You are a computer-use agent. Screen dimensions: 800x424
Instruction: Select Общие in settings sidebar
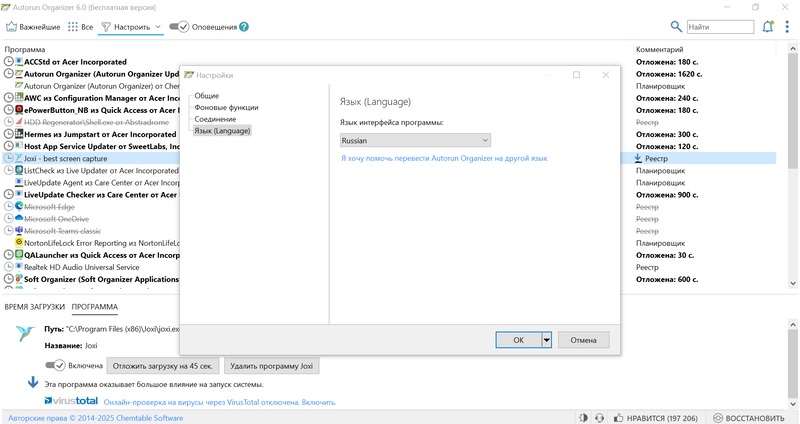coord(206,95)
